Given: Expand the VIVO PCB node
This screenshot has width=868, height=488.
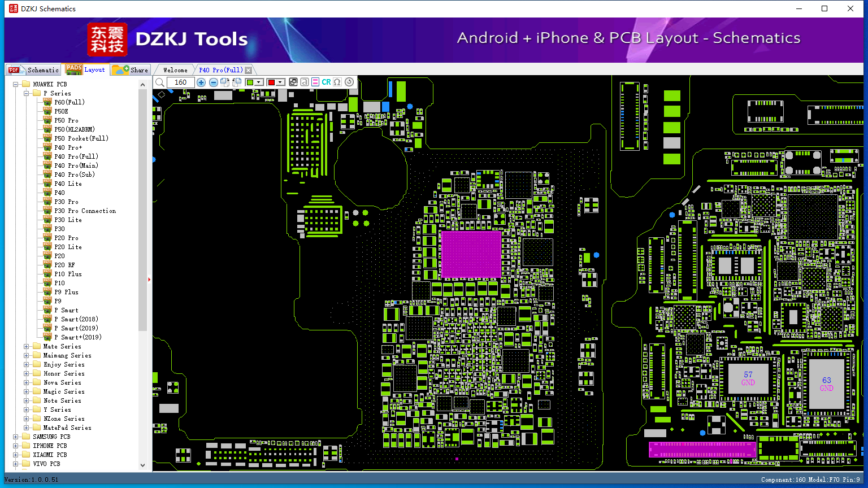Looking at the screenshot, I should [x=16, y=464].
